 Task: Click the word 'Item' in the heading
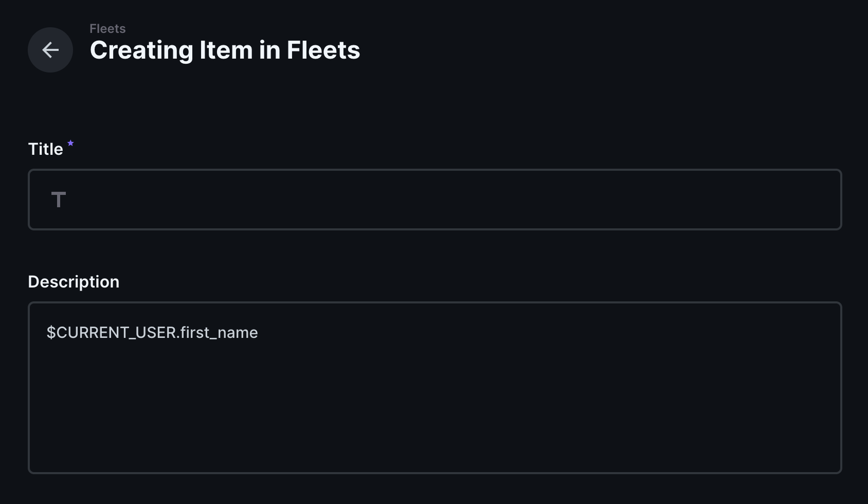point(225,50)
